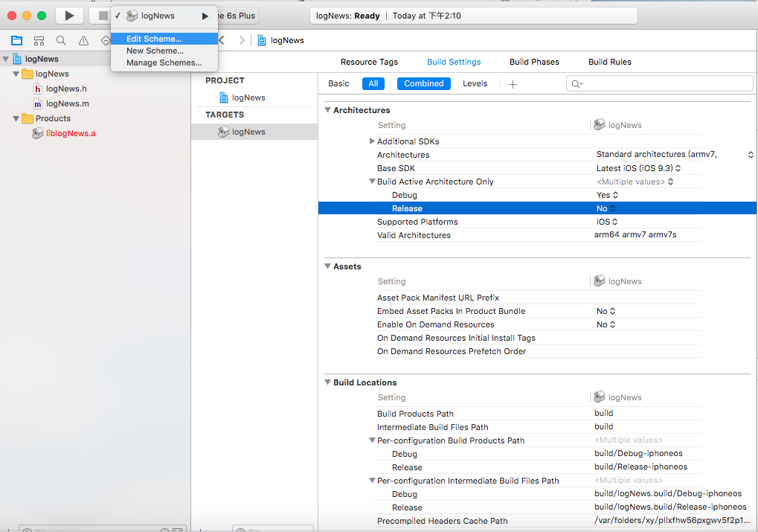
Task: Click the logNews target icon in Architectures header
Action: (x=600, y=125)
